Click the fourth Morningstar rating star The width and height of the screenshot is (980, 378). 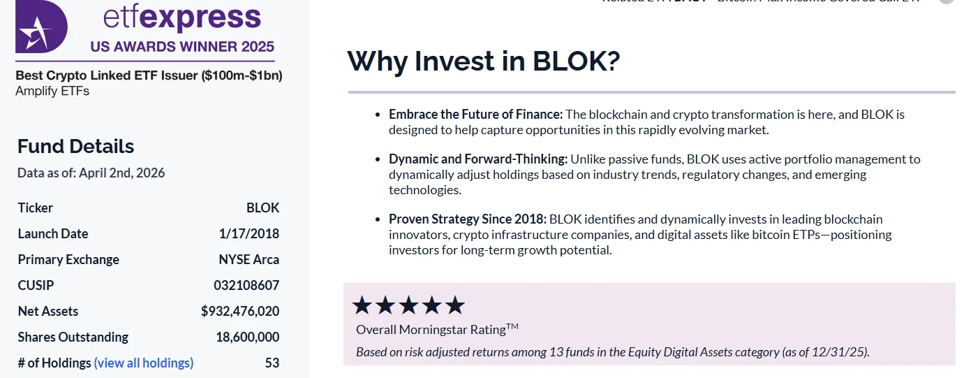[x=432, y=305]
